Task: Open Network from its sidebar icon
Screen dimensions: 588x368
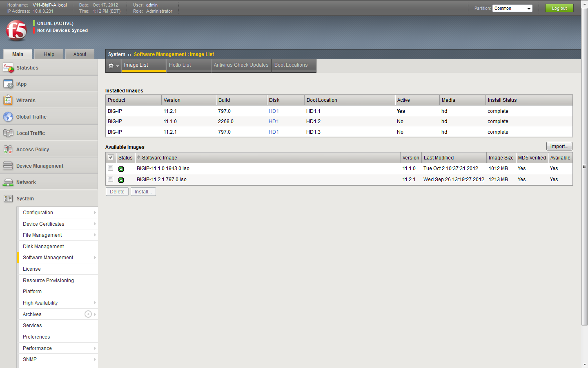Action: tap(8, 182)
